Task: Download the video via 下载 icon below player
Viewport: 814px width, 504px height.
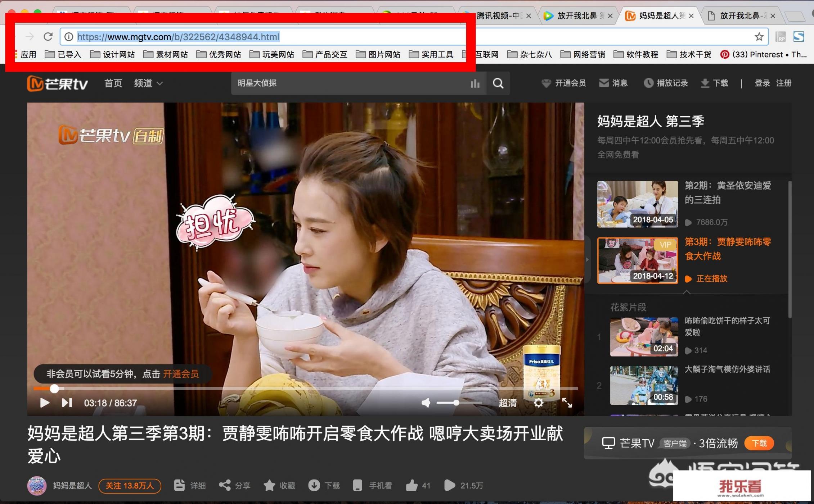Action: [314, 485]
